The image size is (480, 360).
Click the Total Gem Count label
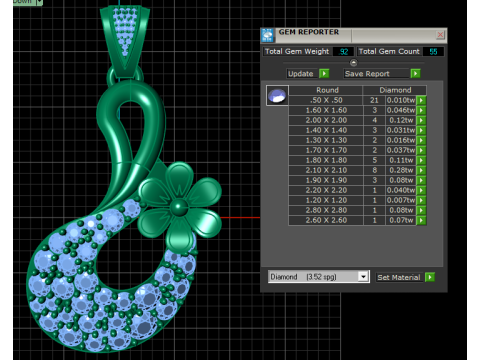click(x=389, y=51)
